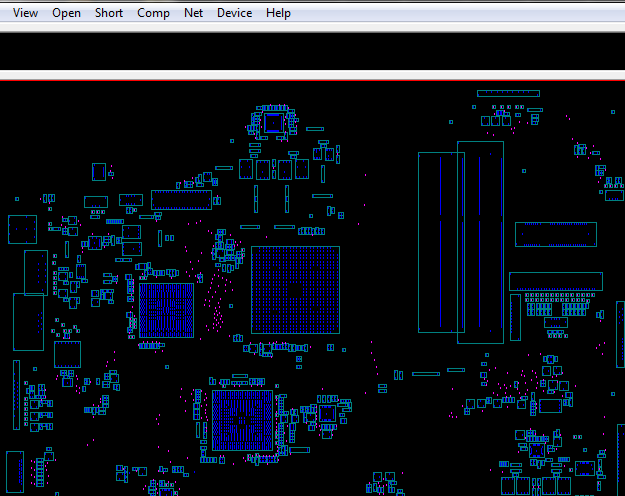Select the largest BGA chip footprint at board center

coord(295,290)
